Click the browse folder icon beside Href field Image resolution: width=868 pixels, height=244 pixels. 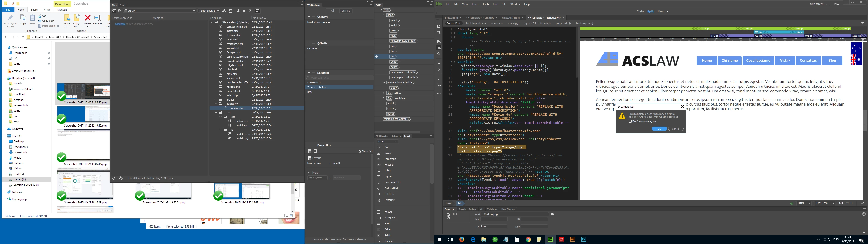pos(552,214)
